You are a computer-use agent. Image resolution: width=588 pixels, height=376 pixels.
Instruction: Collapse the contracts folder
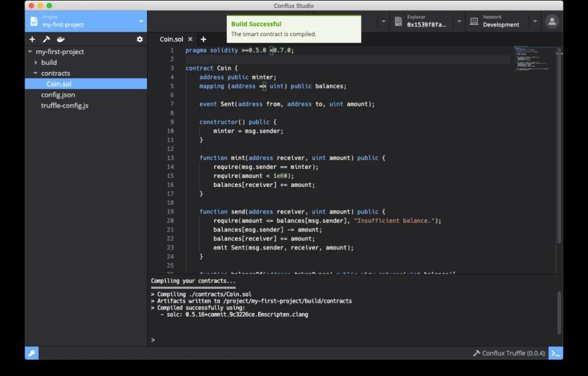(35, 73)
